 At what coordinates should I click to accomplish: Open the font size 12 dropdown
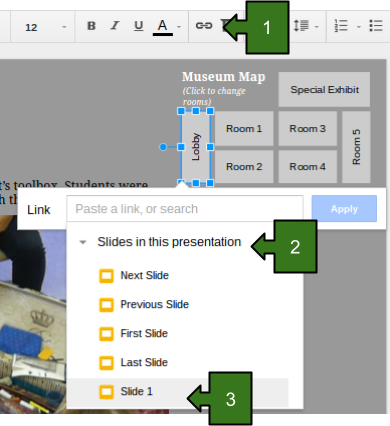pos(45,27)
